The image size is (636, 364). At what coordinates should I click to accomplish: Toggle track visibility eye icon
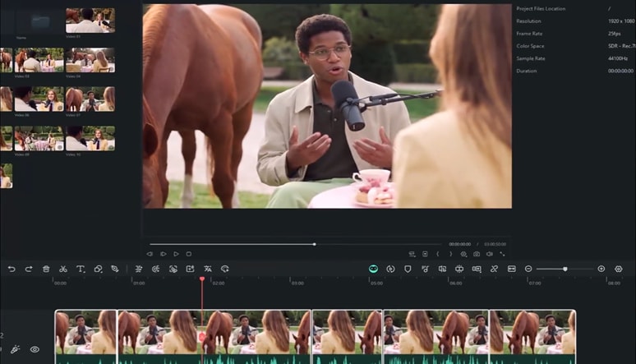tap(35, 349)
